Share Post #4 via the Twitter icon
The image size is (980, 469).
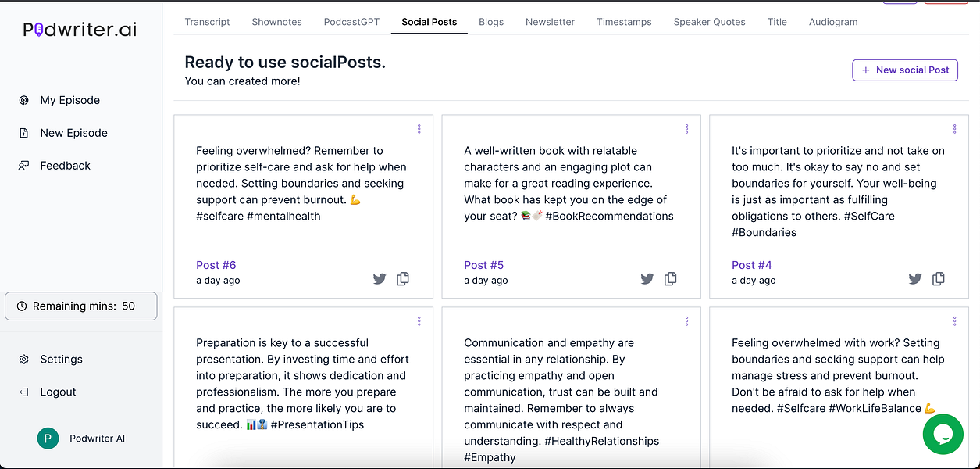point(915,278)
